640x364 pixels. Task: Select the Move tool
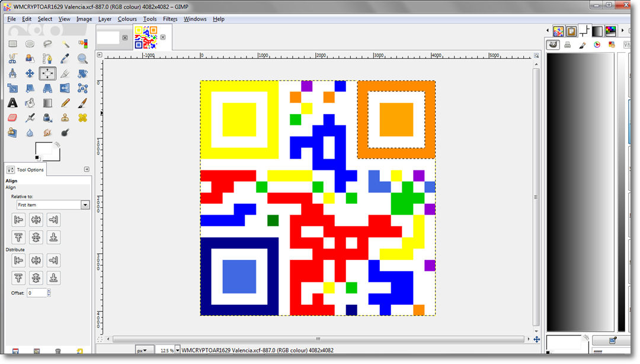click(30, 73)
